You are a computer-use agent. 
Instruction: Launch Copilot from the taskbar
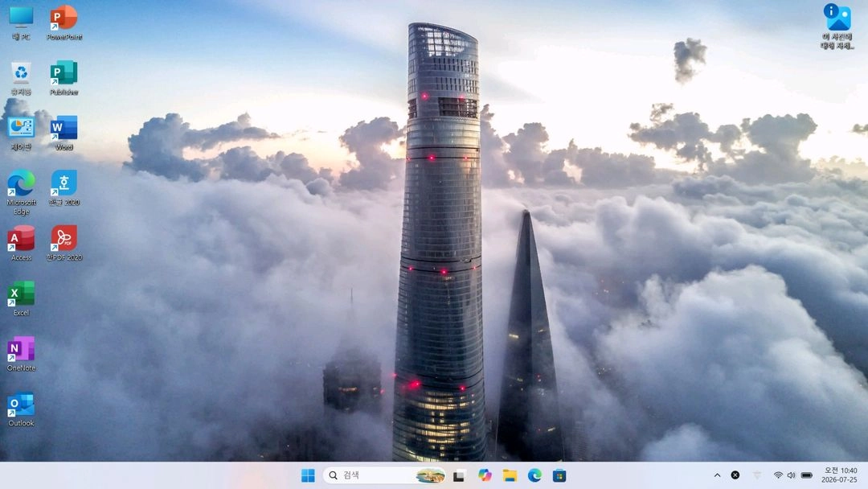[485, 475]
